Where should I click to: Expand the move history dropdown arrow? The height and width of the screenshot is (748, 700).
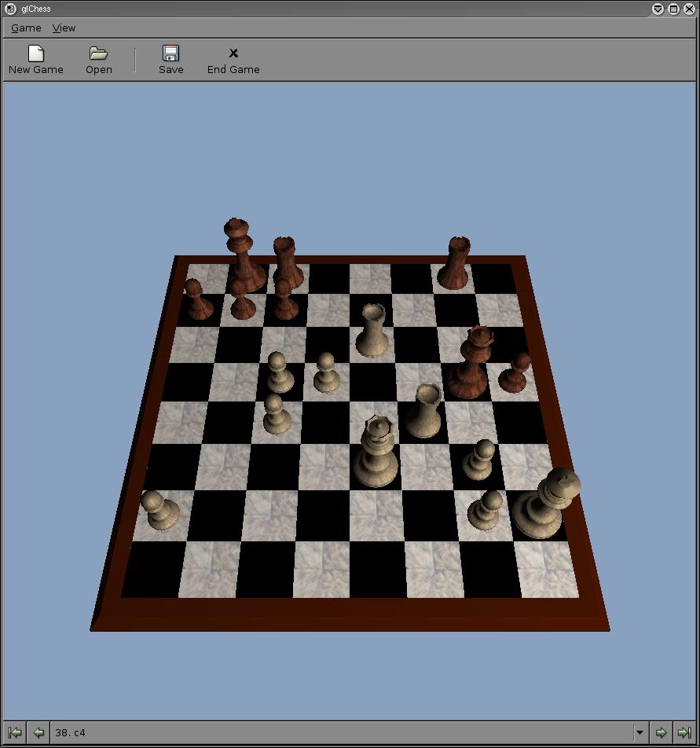coord(640,732)
